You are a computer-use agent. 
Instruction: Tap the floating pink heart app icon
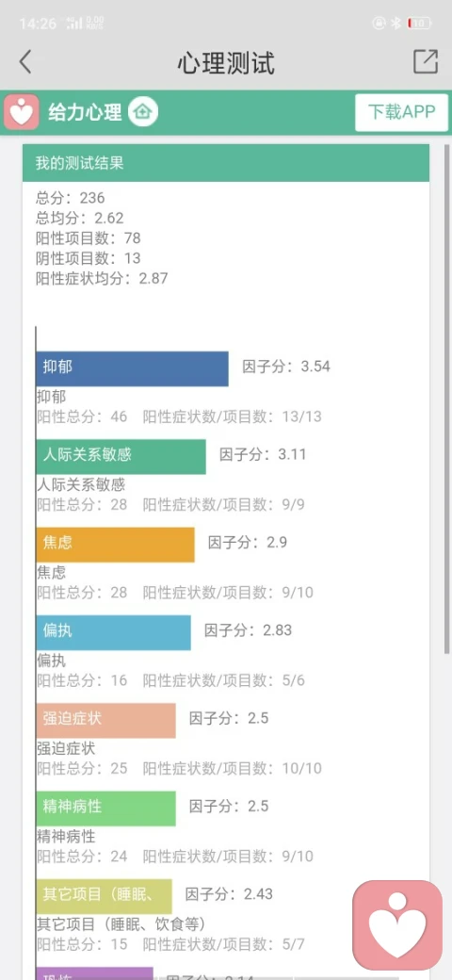pos(397,925)
